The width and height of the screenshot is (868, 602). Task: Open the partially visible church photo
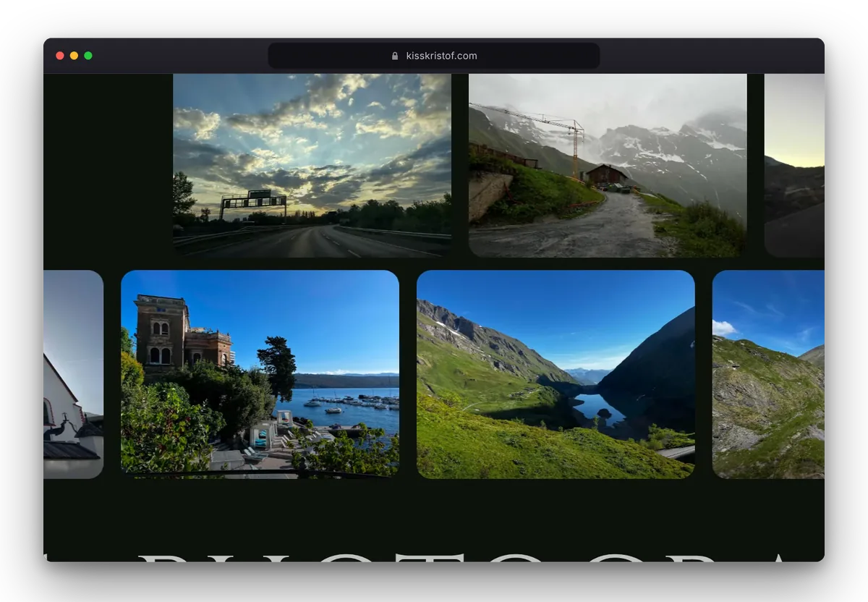(73, 374)
